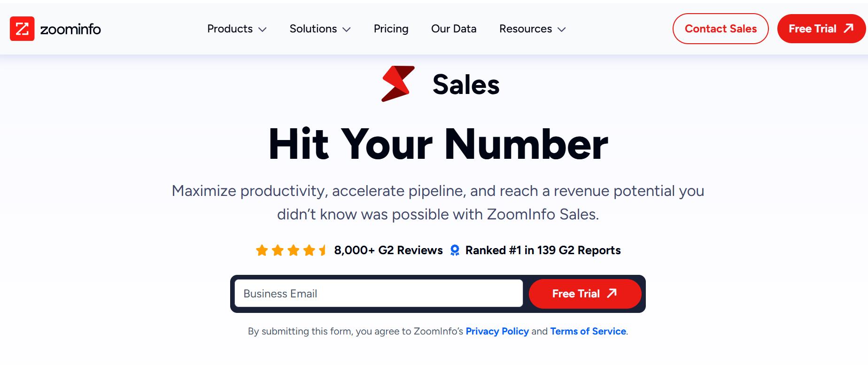The image size is (868, 366).
Task: Click the 8,000+ G2 Reviews text
Action: (387, 250)
